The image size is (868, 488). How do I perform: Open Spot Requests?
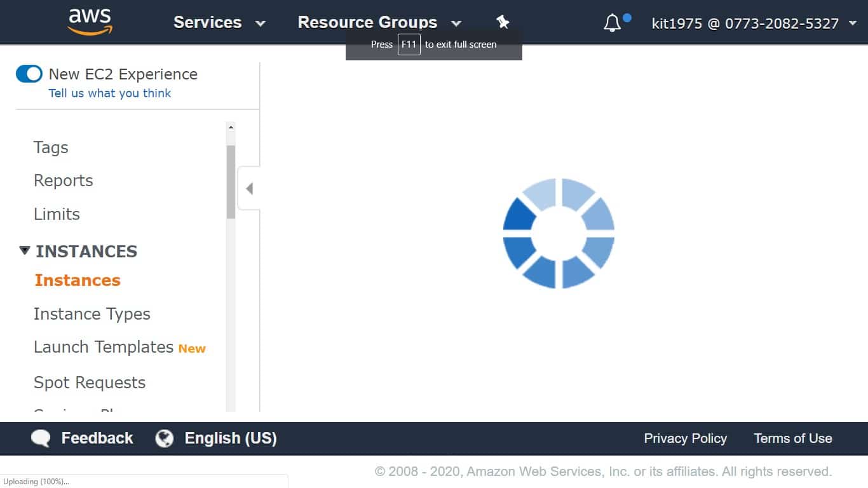click(89, 383)
